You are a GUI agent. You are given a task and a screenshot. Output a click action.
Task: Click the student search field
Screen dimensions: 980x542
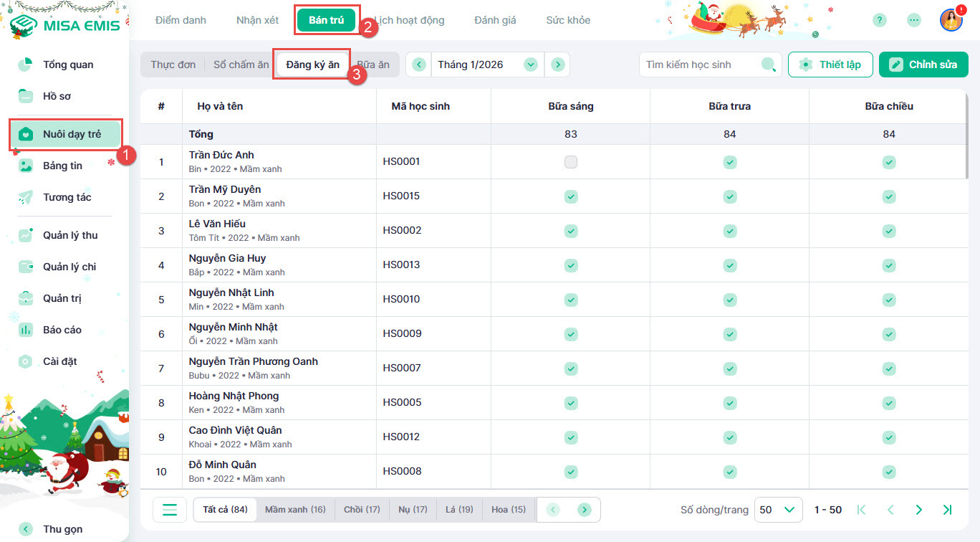[x=698, y=65]
